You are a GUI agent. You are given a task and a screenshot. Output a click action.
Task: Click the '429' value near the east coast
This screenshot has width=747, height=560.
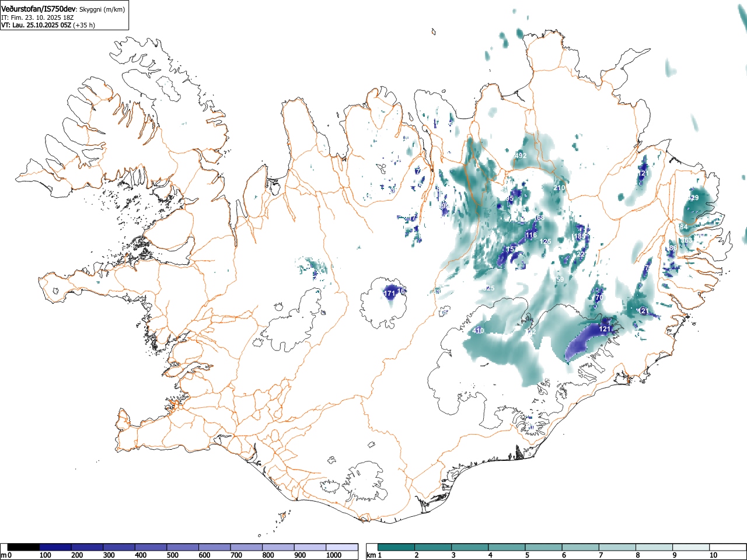point(693,198)
